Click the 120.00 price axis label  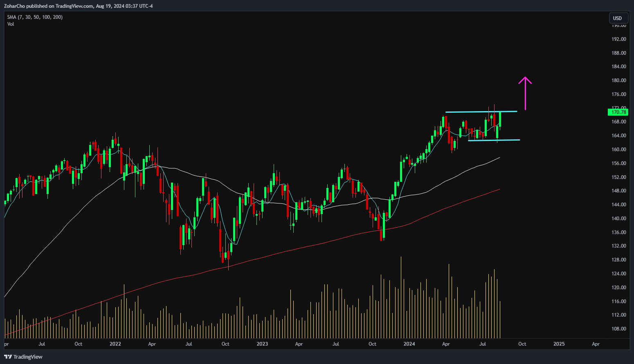coord(618,288)
